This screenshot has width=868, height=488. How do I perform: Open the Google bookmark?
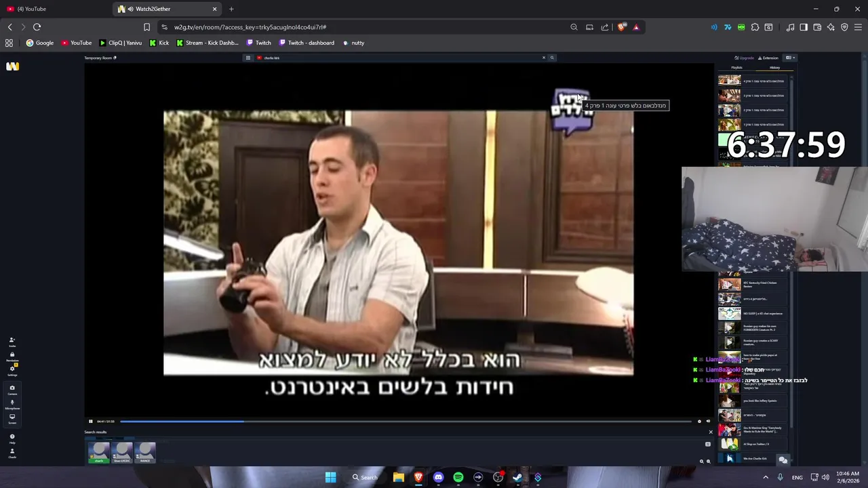40,43
